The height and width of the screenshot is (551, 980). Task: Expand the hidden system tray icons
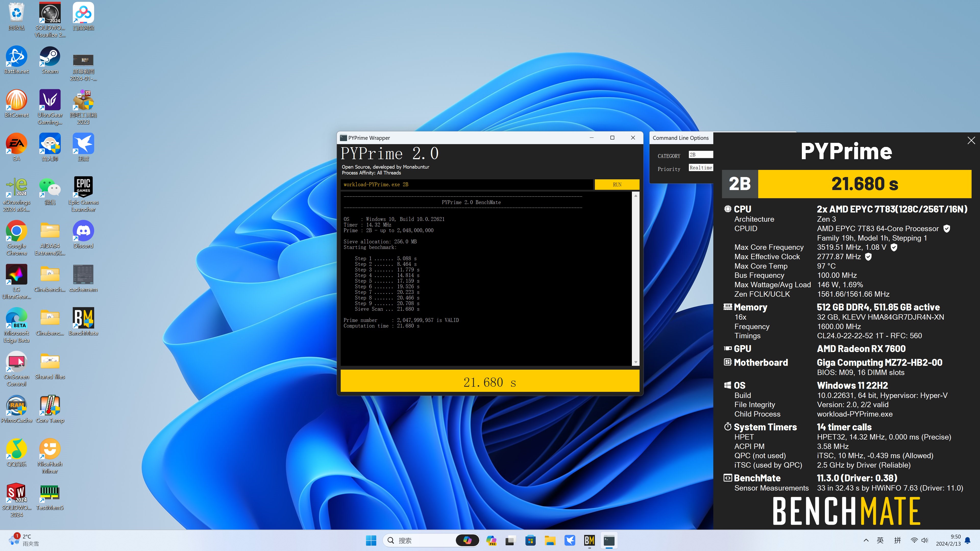coord(866,540)
